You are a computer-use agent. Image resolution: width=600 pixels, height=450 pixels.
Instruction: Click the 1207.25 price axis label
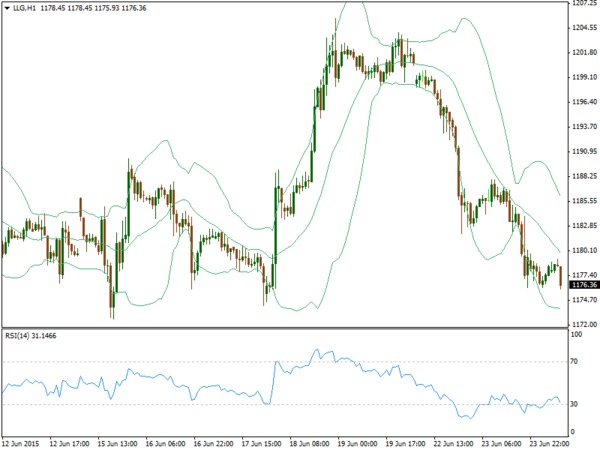583,3
